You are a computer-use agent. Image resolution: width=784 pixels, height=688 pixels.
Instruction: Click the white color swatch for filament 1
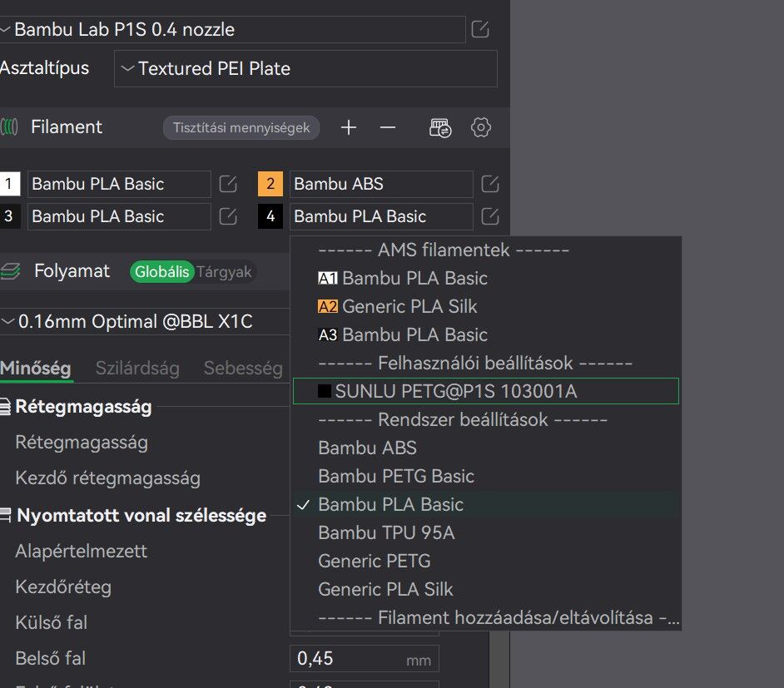[x=9, y=184]
